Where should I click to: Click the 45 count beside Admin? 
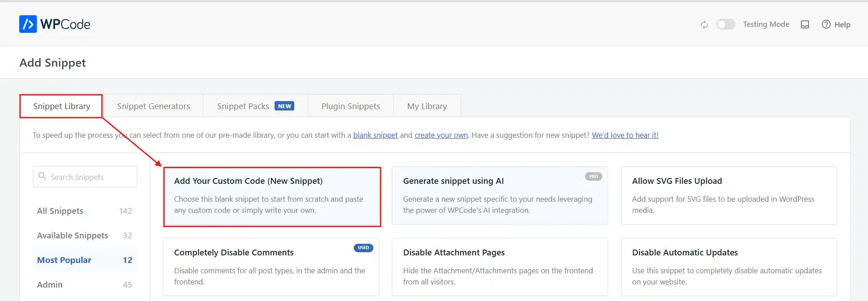pos(127,284)
